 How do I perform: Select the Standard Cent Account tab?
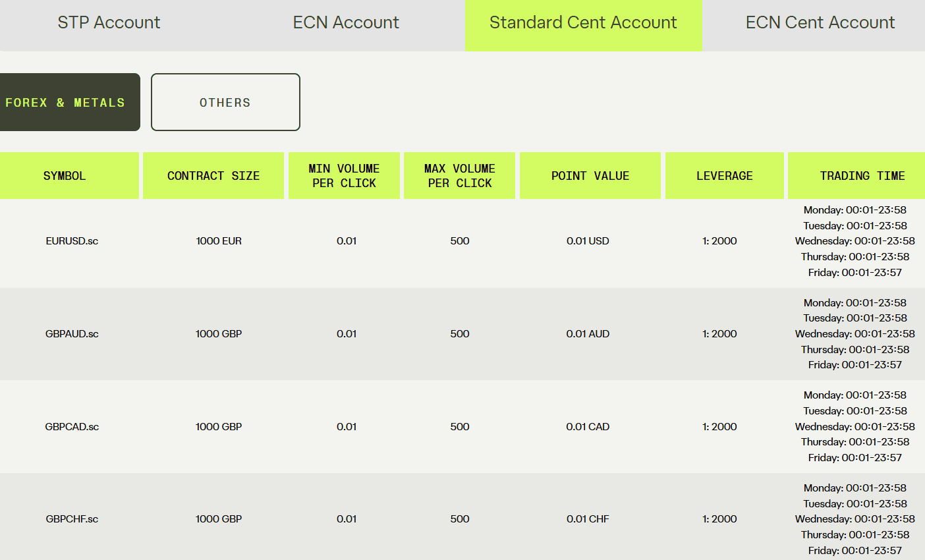(x=583, y=23)
